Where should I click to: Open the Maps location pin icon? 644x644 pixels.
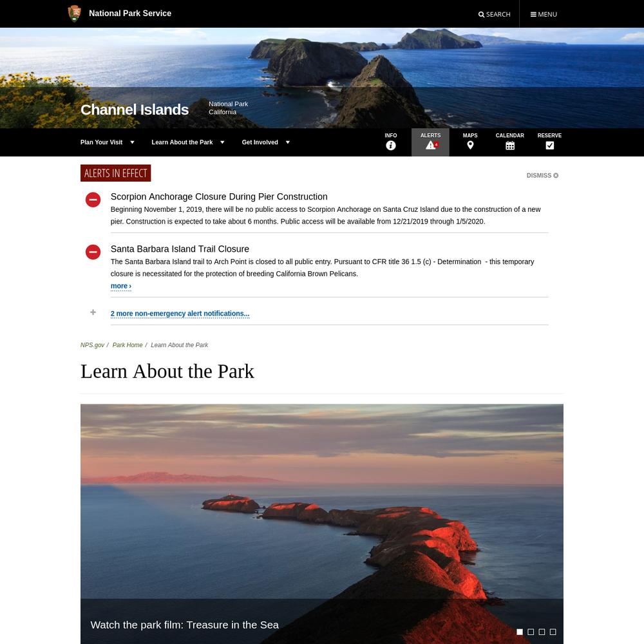pyautogui.click(x=470, y=146)
